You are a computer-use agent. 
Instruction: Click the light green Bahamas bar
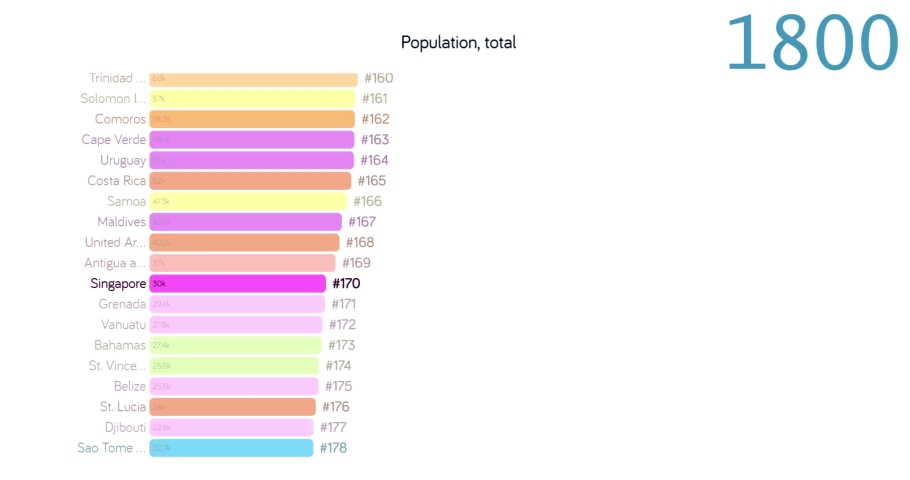pos(235,345)
